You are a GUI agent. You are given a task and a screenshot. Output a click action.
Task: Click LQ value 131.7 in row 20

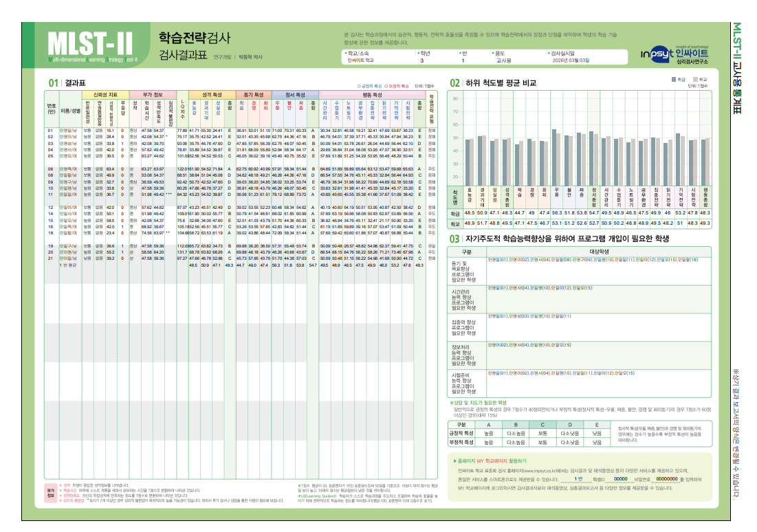point(182,252)
